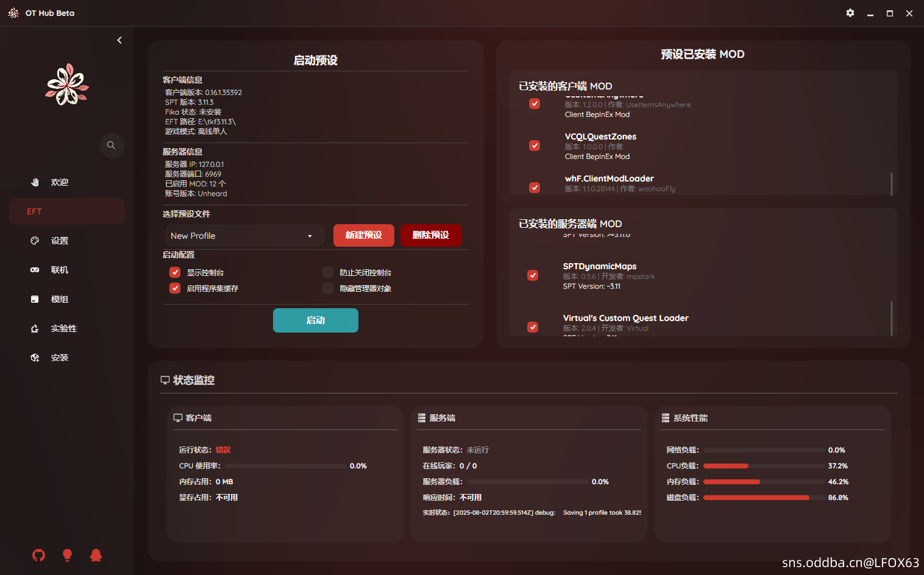Toggle SPTDynamicMaps server mod checkbox

[533, 275]
